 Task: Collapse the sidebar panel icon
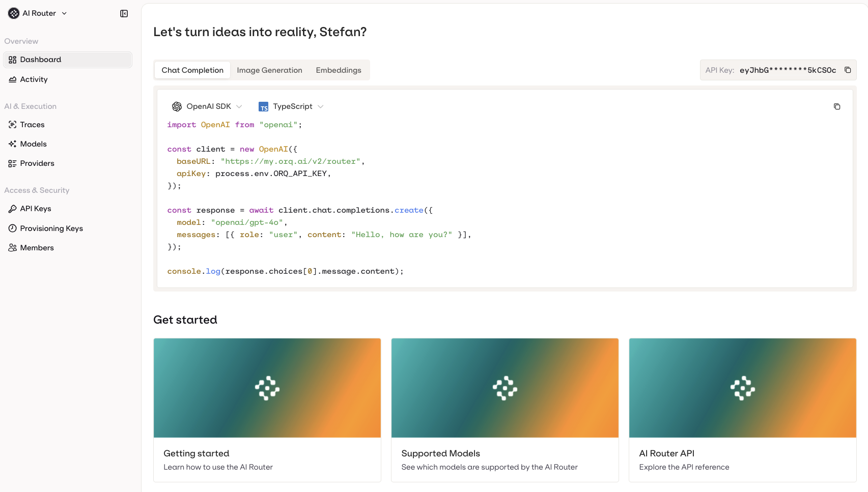point(124,14)
